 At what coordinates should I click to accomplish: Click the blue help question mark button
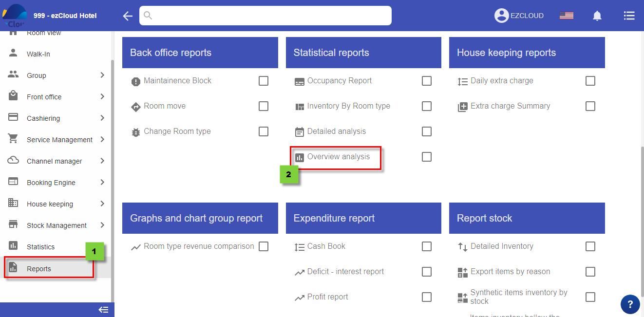(x=630, y=304)
